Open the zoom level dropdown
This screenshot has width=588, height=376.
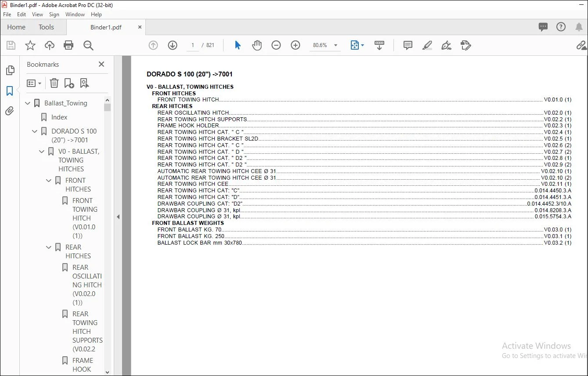[336, 45]
